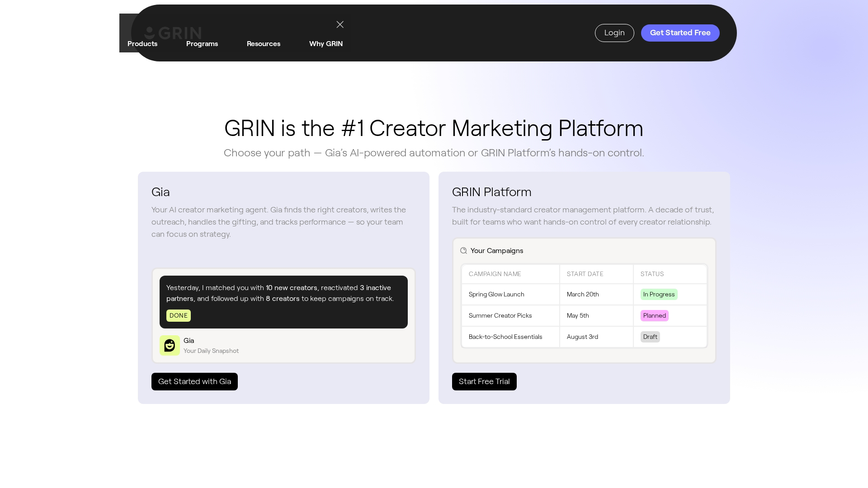Click the In Progress status badge
The image size is (868, 488).
tap(659, 295)
